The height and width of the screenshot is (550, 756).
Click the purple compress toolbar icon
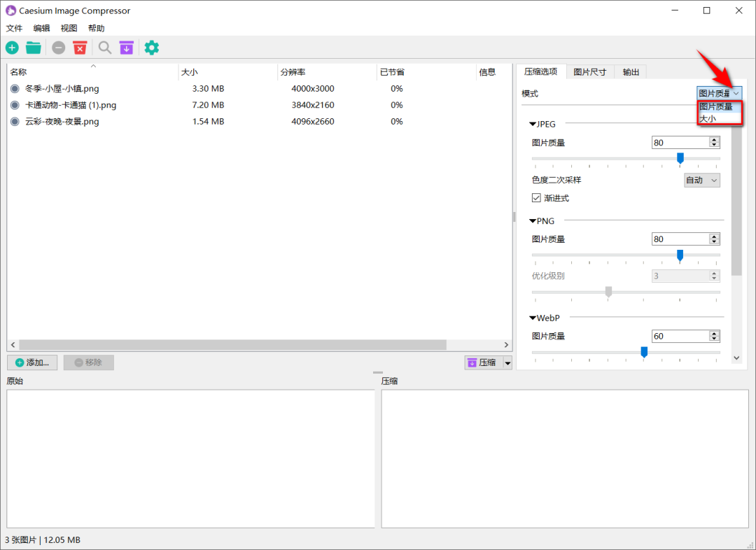click(126, 48)
